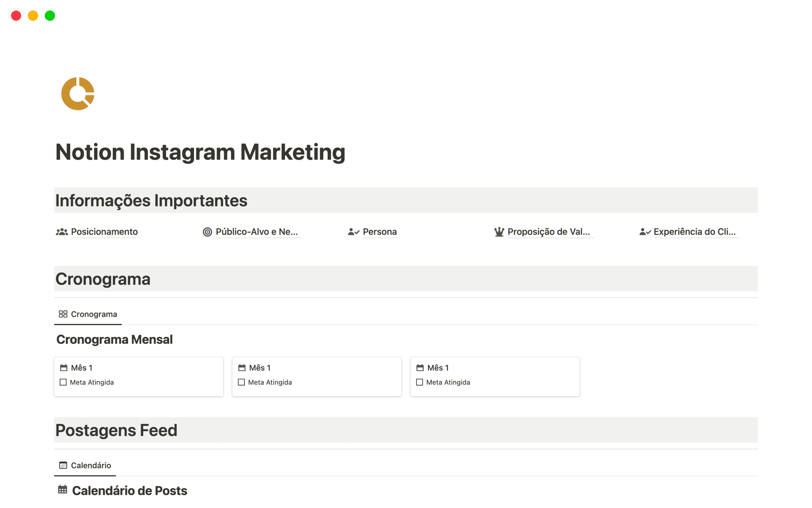Open the Posicionamento page link

[x=104, y=232]
